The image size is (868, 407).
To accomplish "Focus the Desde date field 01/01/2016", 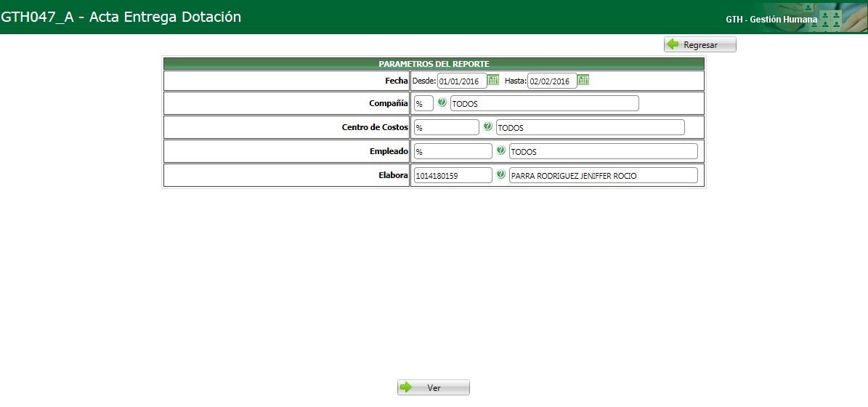I will (462, 81).
